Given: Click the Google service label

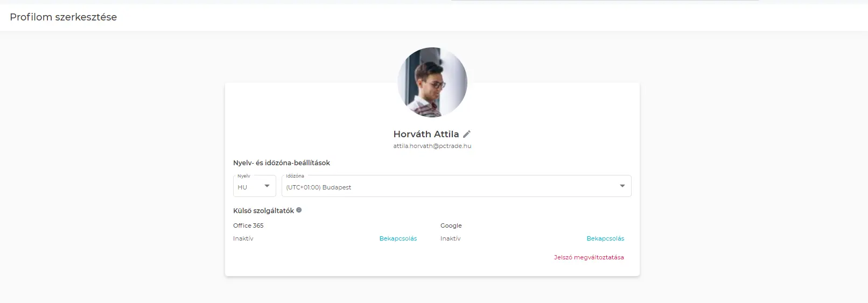Looking at the screenshot, I should [451, 226].
